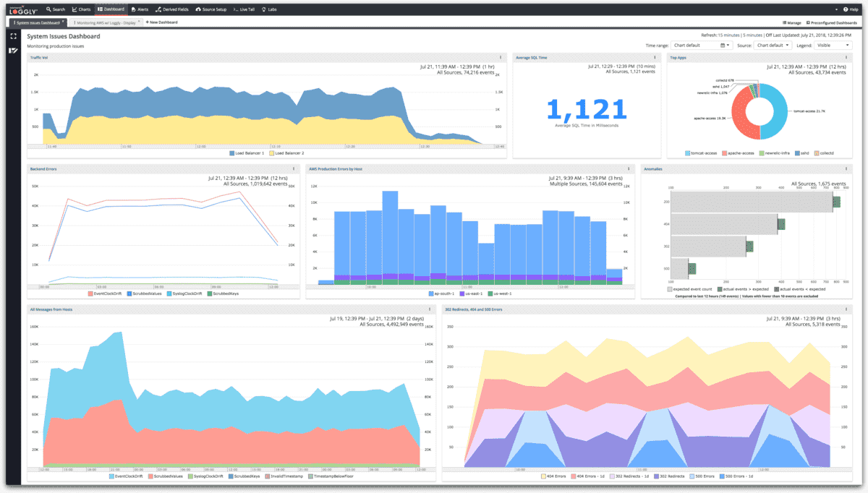Close the System Issues Dashboard tab

pos(64,22)
